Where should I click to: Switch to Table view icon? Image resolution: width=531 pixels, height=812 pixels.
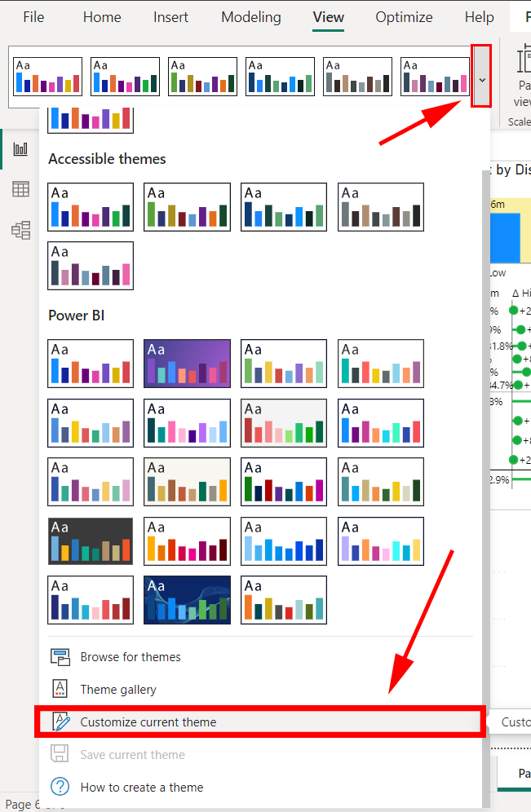pos(20,190)
